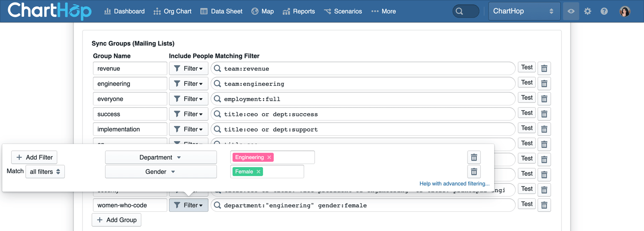Click the title:ceo or dept:support query field
644x231 pixels.
363,129
